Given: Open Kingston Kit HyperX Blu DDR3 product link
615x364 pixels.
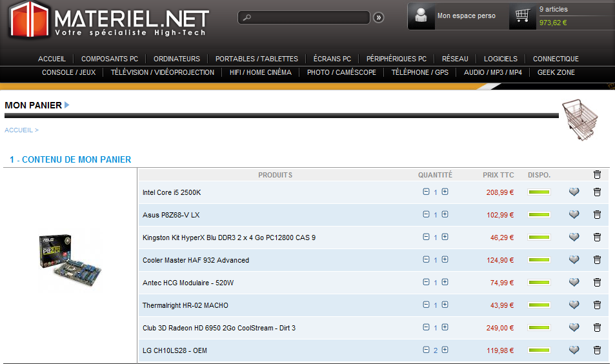Looking at the screenshot, I should coord(228,238).
